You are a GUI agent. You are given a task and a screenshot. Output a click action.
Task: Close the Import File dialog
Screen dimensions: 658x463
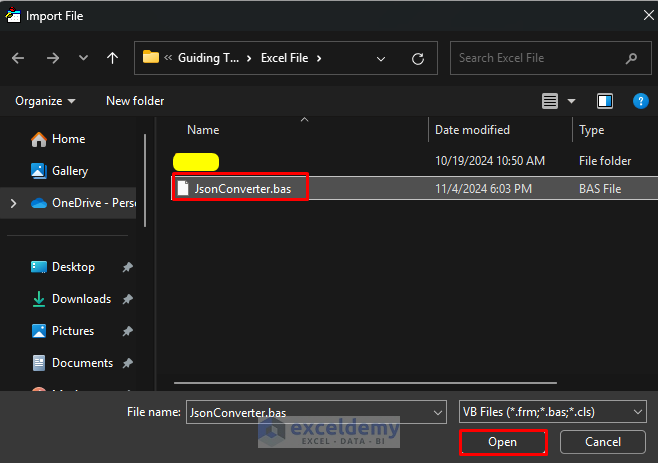(x=648, y=16)
